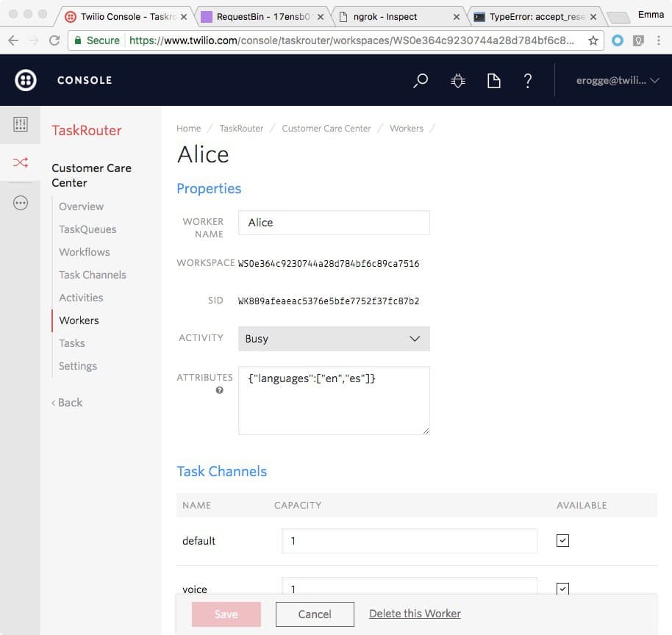Click the help question mark in top bar
This screenshot has height=635, width=672.
529,81
